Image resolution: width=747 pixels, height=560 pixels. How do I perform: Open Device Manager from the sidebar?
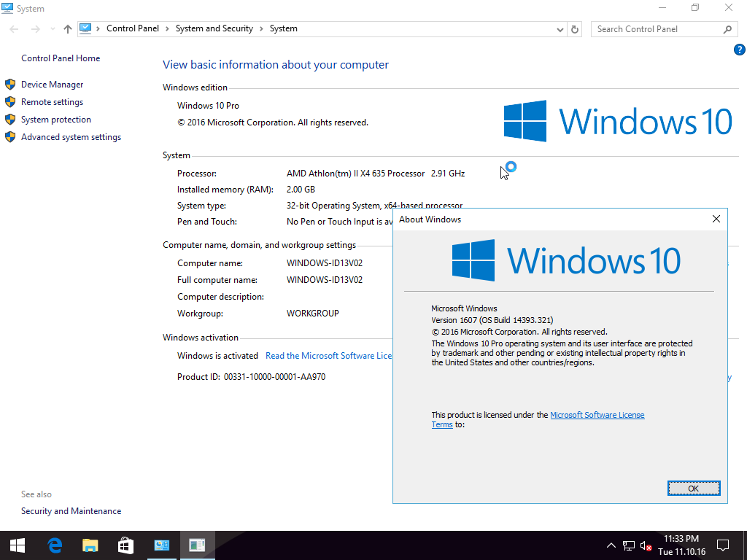point(52,85)
